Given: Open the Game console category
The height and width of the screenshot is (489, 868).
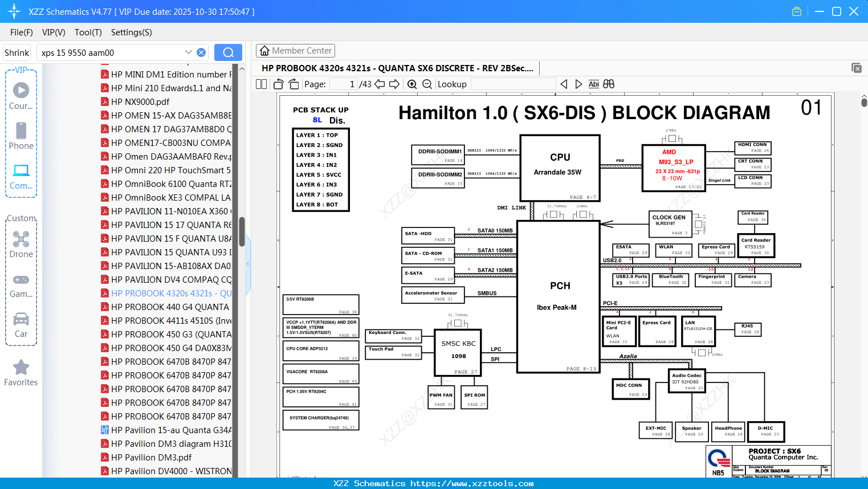Looking at the screenshot, I should point(21,285).
